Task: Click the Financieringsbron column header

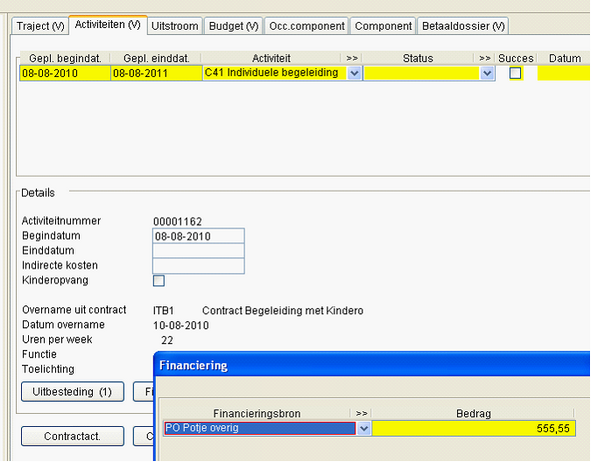Action: pos(257,413)
